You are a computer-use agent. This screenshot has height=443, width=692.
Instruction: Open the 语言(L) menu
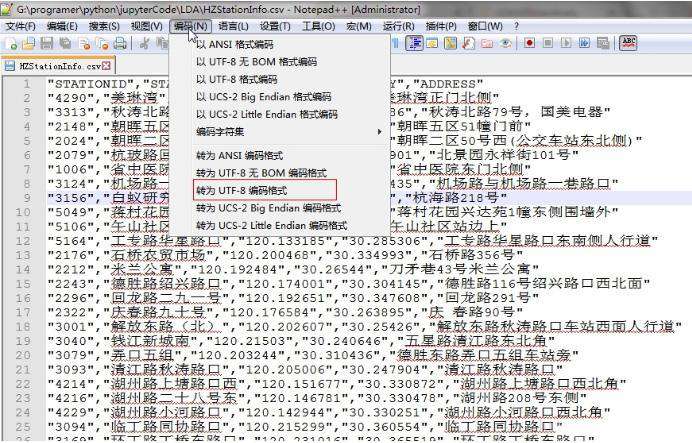coord(233,26)
